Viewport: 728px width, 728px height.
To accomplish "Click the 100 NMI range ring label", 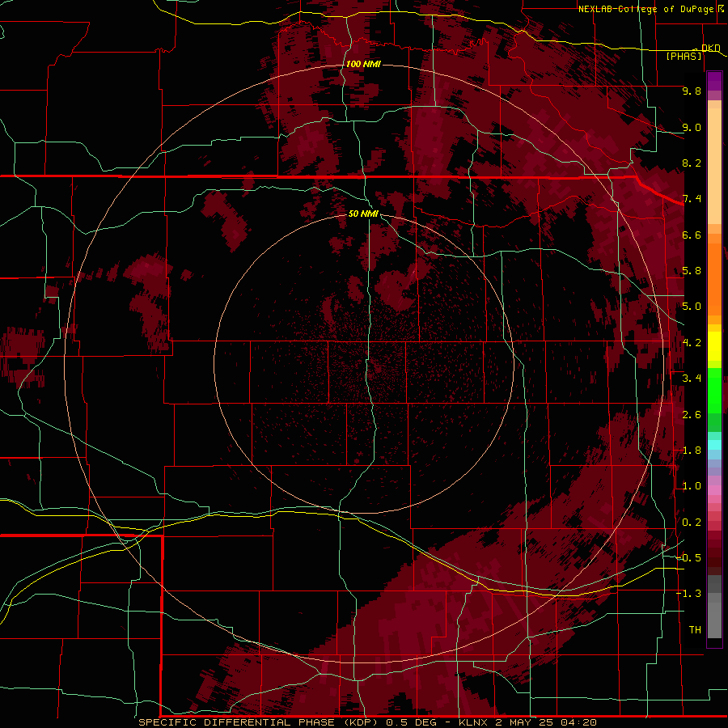I will point(363,64).
